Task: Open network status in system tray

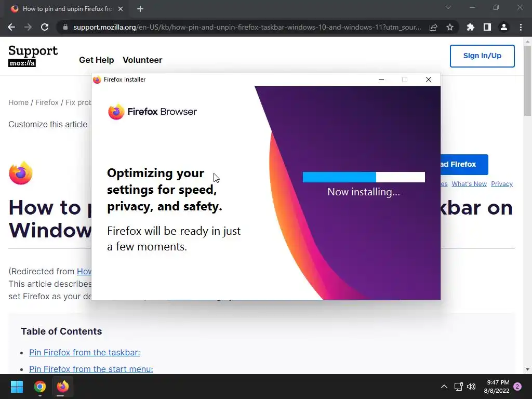Action: pos(458,387)
